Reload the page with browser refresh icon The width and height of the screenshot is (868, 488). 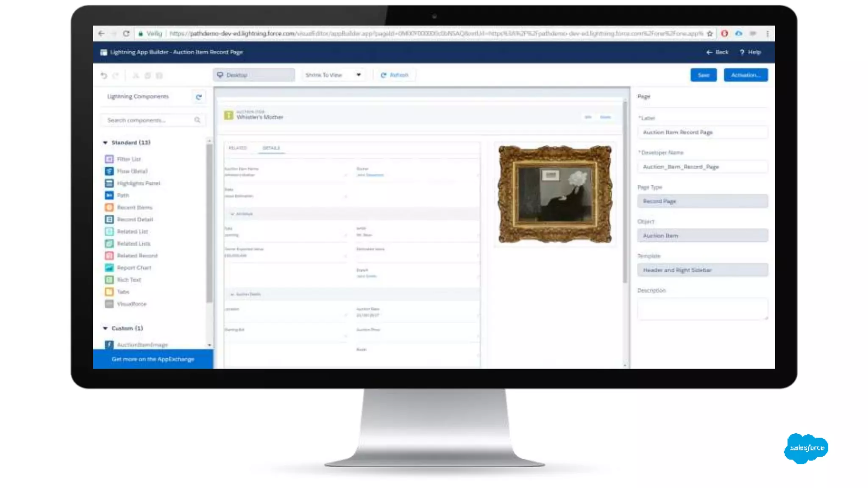(126, 33)
